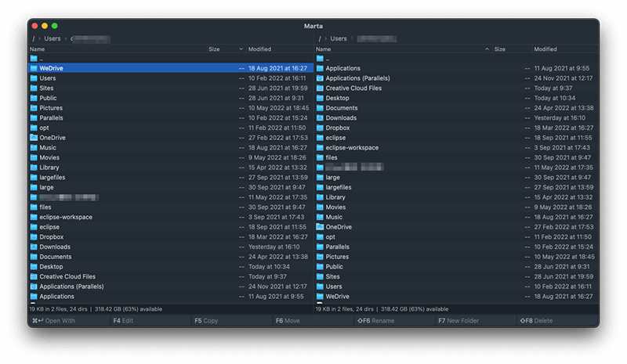This screenshot has width=627, height=364.
Task: Click the OneDrive cloud folder icon in right pane
Action: click(320, 227)
